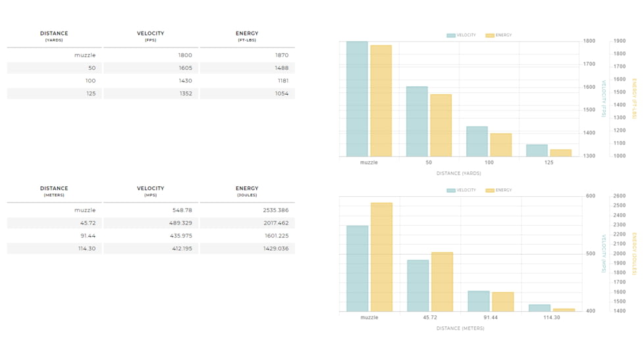Click the muzzle energy bar in yards chart
The image size is (644, 362).
tap(381, 101)
